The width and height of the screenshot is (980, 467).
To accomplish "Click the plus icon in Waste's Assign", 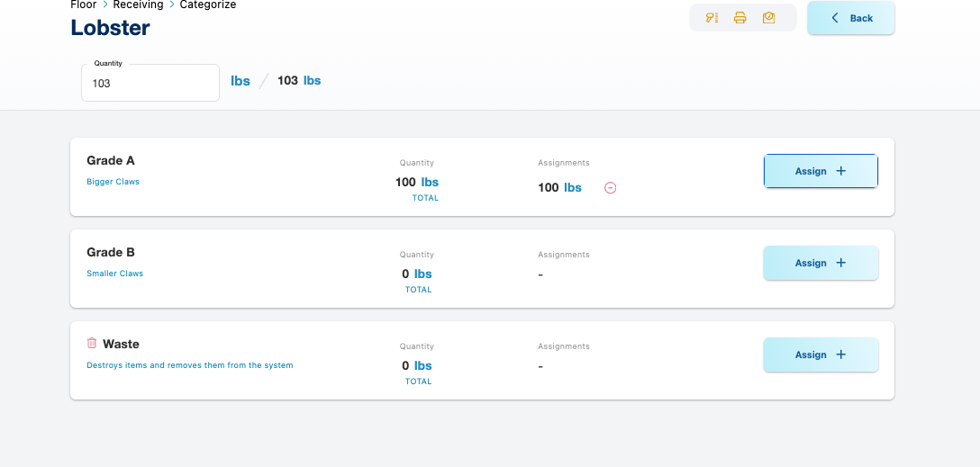I will pyautogui.click(x=841, y=355).
